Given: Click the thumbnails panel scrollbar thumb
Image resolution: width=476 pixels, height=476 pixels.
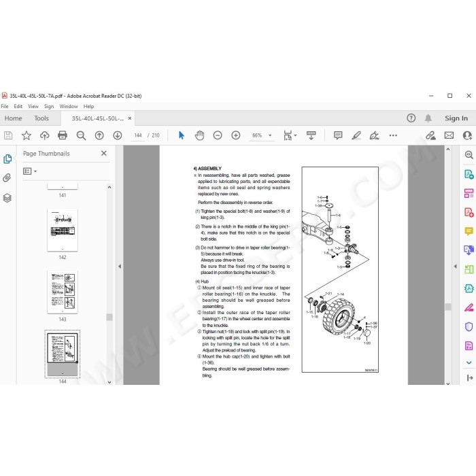Looking at the screenshot, I should pyautogui.click(x=109, y=318).
